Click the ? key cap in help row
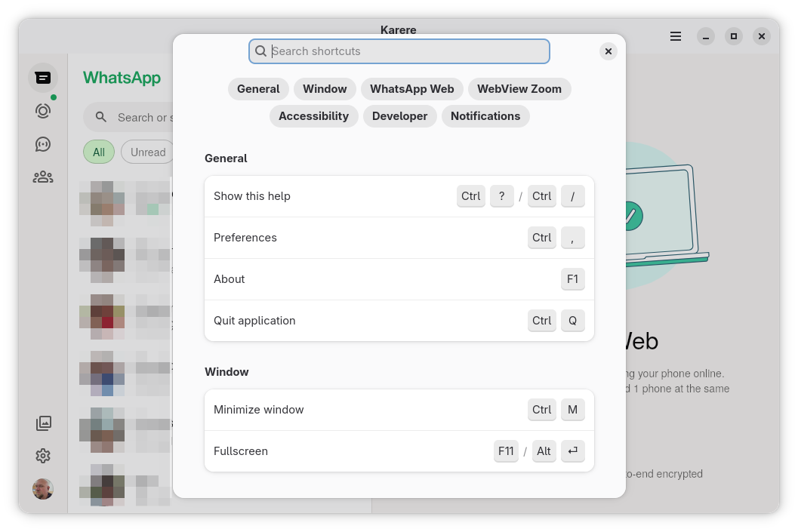This screenshot has width=798, height=532. (502, 196)
